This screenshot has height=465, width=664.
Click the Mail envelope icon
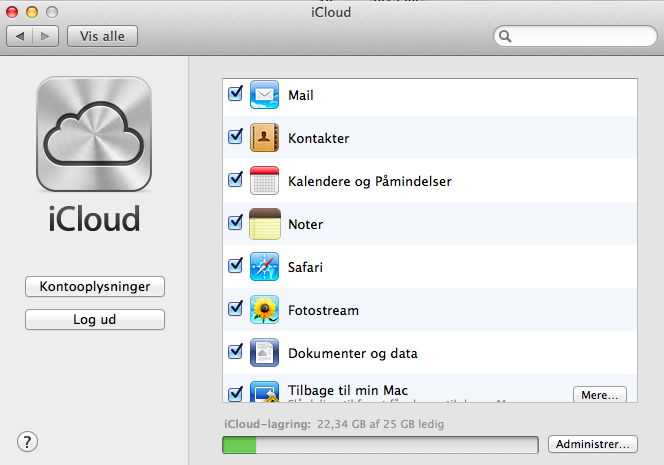click(x=264, y=95)
